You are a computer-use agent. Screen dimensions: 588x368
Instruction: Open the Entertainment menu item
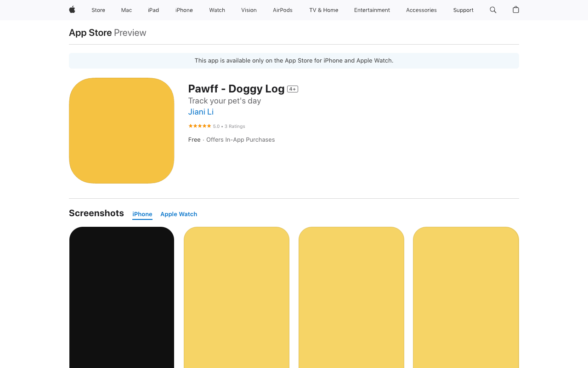[372, 10]
